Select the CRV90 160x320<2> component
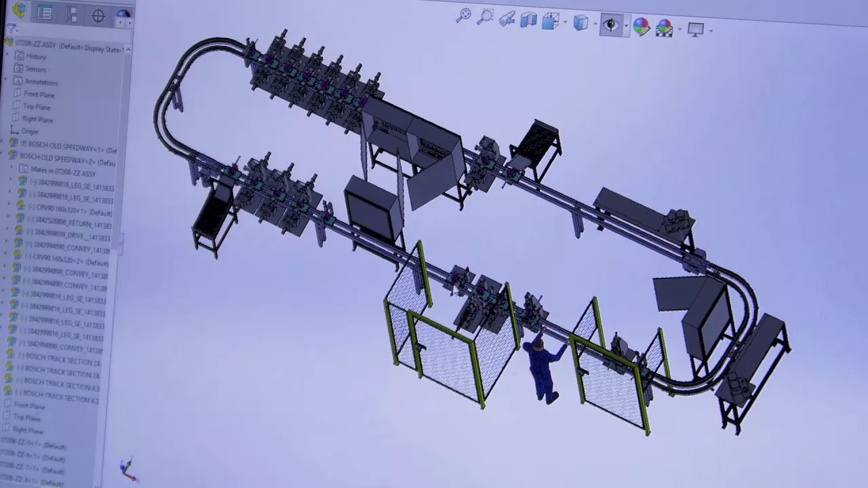Screen dimensions: 868x488 pos(62,260)
